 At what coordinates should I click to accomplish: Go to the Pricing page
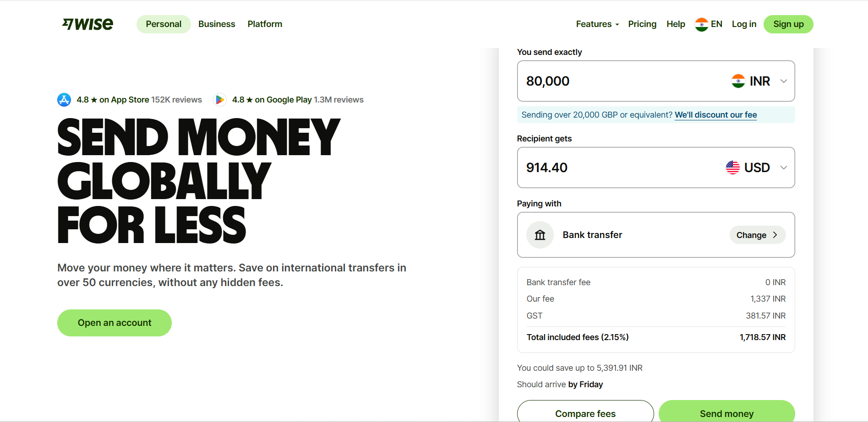(642, 24)
